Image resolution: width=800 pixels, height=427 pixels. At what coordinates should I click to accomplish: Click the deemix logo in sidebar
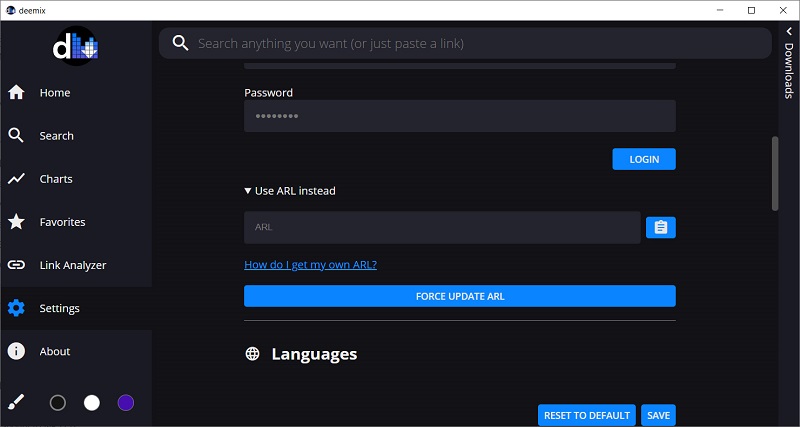[x=75, y=46]
